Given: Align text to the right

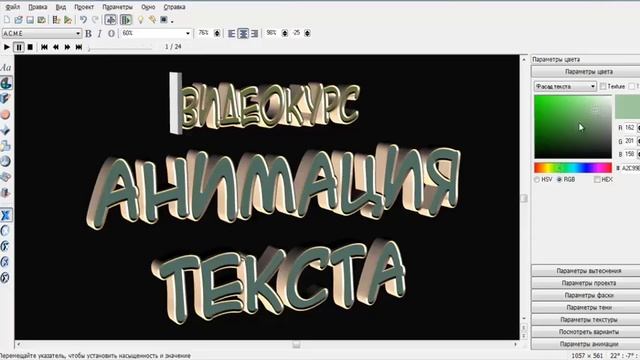Looking at the screenshot, I should 254,33.
